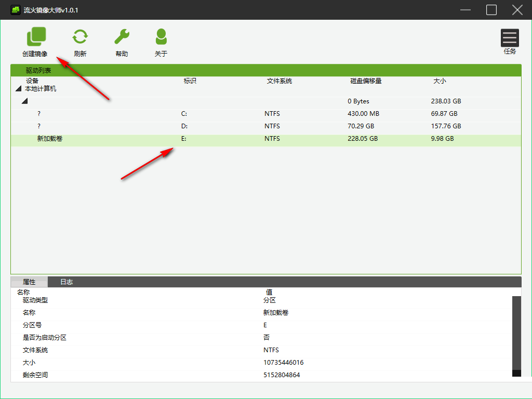Collapse the 本地计算机 tree node
This screenshot has width=532, height=399.
click(x=19, y=89)
